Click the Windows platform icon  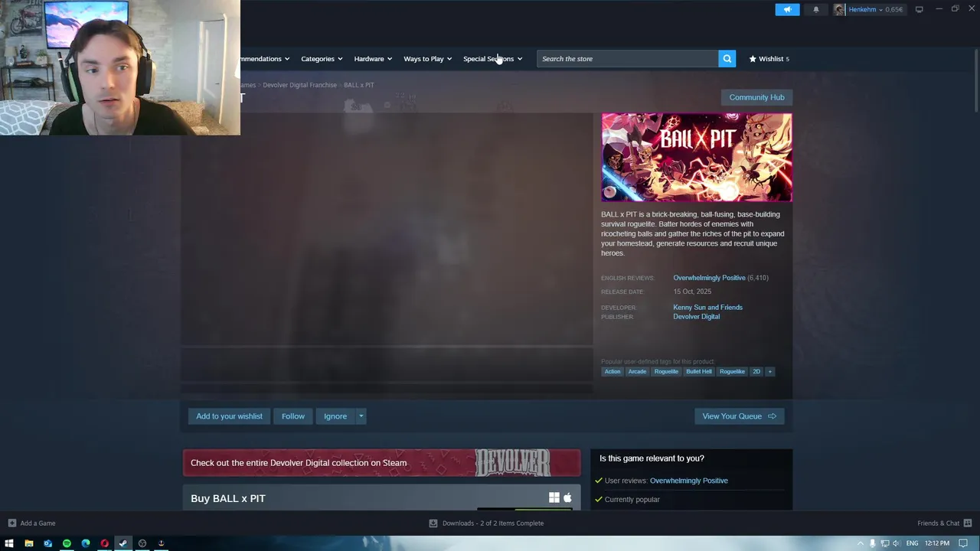coord(554,498)
